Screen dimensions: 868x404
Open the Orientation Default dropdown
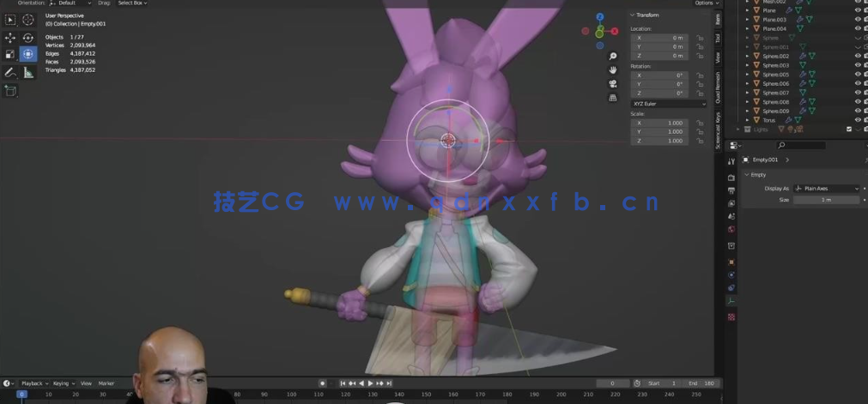tap(71, 3)
